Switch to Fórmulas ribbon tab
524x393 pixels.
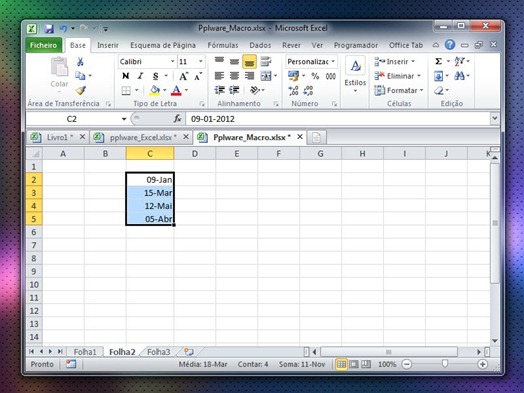point(223,45)
